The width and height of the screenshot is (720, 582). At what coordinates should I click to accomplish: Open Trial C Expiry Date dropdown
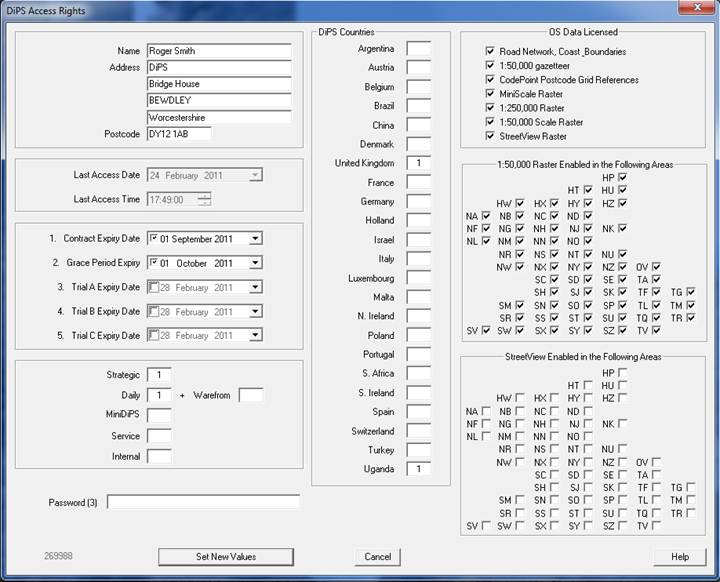pyautogui.click(x=256, y=335)
